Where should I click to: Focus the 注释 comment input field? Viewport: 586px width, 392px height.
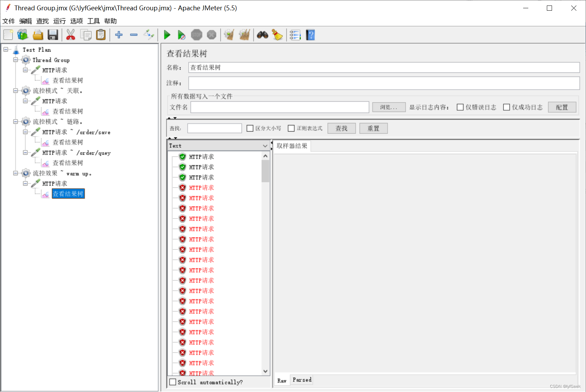click(x=384, y=83)
